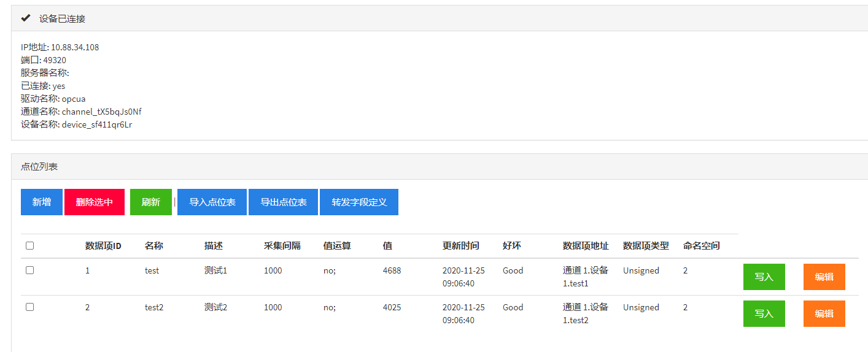Click 编辑 button for test2 row
Image resolution: width=868 pixels, height=352 pixels.
coord(824,313)
